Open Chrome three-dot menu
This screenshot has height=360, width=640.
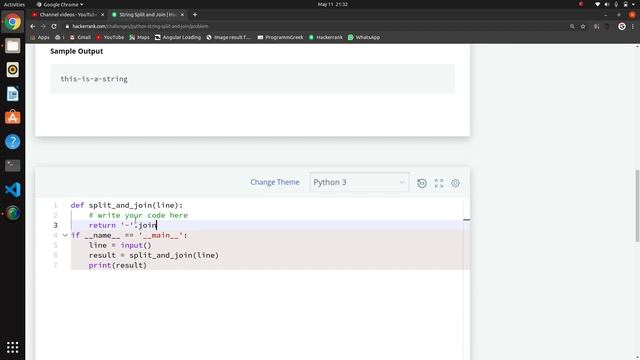coord(633,26)
